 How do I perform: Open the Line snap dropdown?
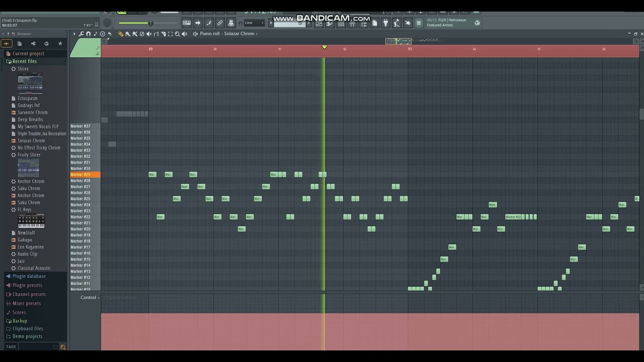click(x=254, y=23)
